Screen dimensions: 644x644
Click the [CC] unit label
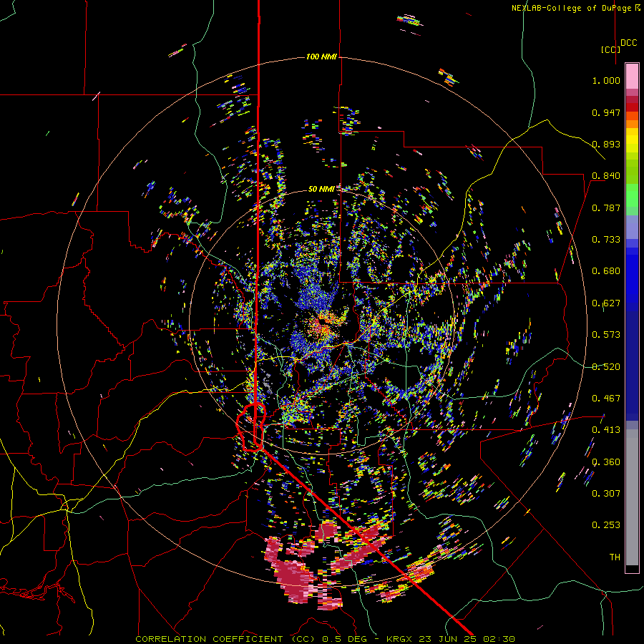coord(610,49)
